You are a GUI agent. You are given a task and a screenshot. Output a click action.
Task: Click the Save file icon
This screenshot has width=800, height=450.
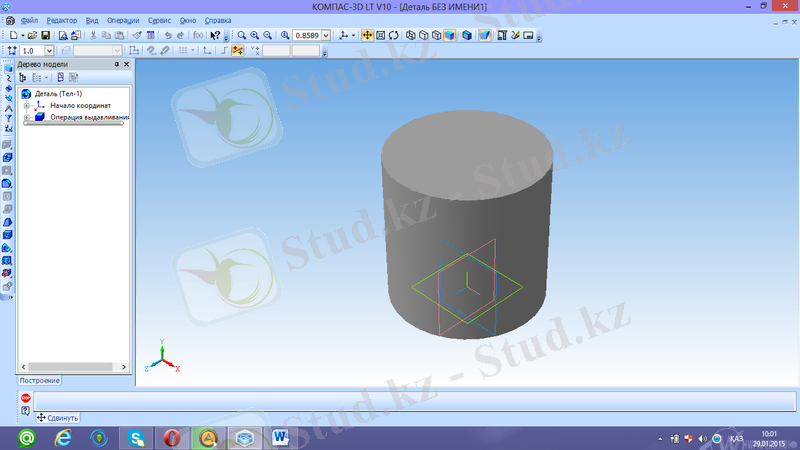click(x=45, y=35)
